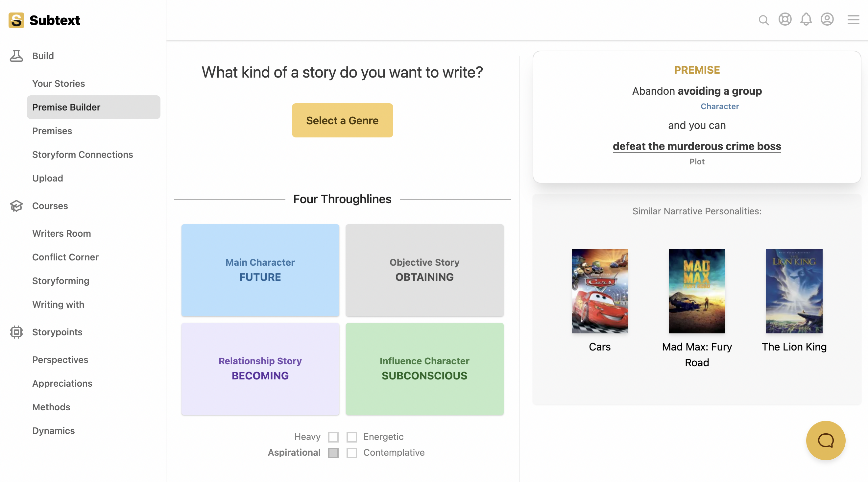Select the Mad Max: Fury Road poster

coord(697,291)
